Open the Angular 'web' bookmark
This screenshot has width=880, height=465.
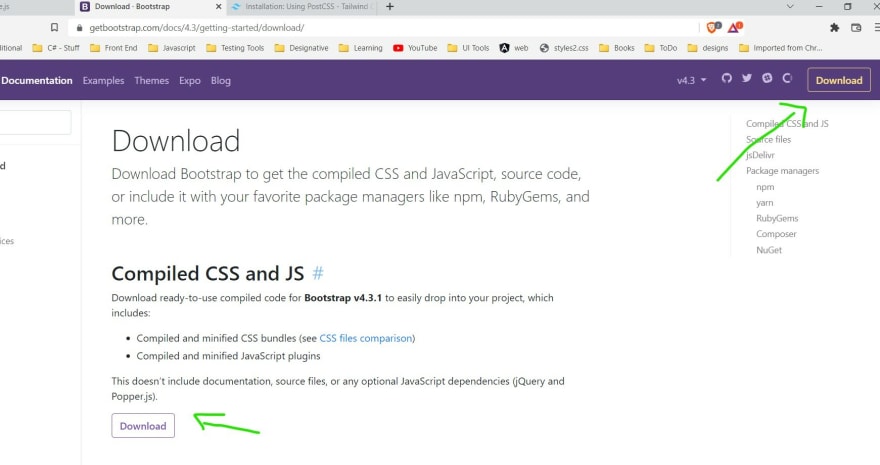tap(514, 48)
